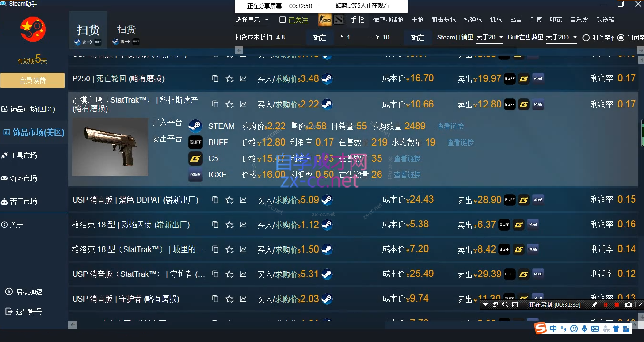Stop the screen recording

click(x=617, y=304)
